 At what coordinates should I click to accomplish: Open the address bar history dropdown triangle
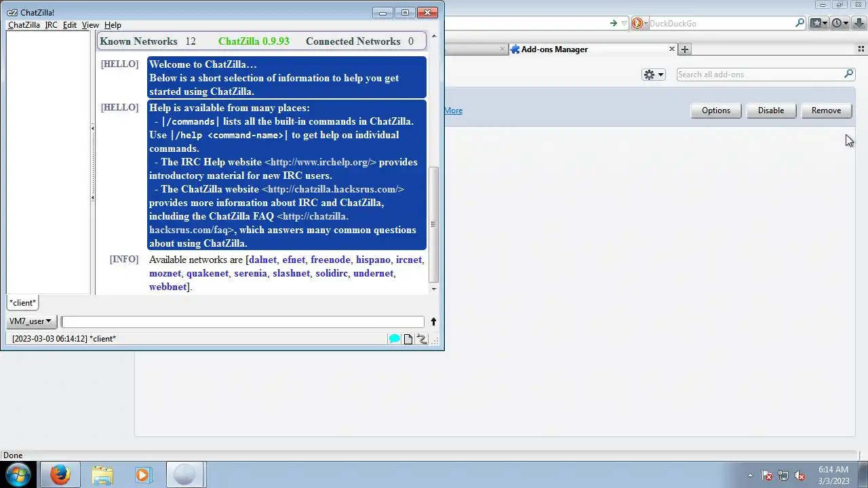(x=625, y=24)
